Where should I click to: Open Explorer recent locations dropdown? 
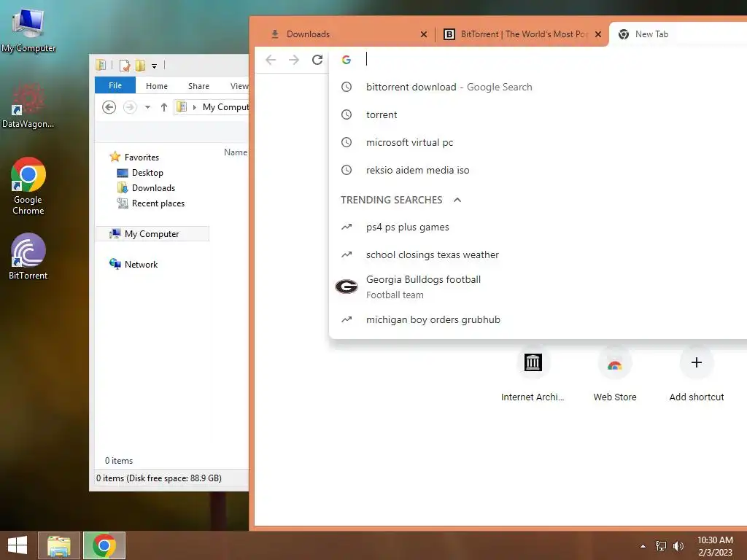(x=147, y=107)
